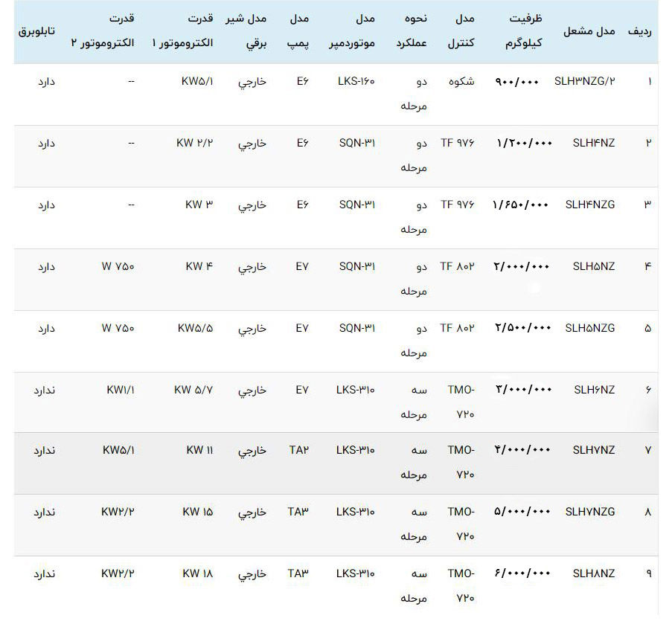Click the SLH3NZG/2 burner model cell
The width and height of the screenshot is (672, 630).
tap(585, 81)
